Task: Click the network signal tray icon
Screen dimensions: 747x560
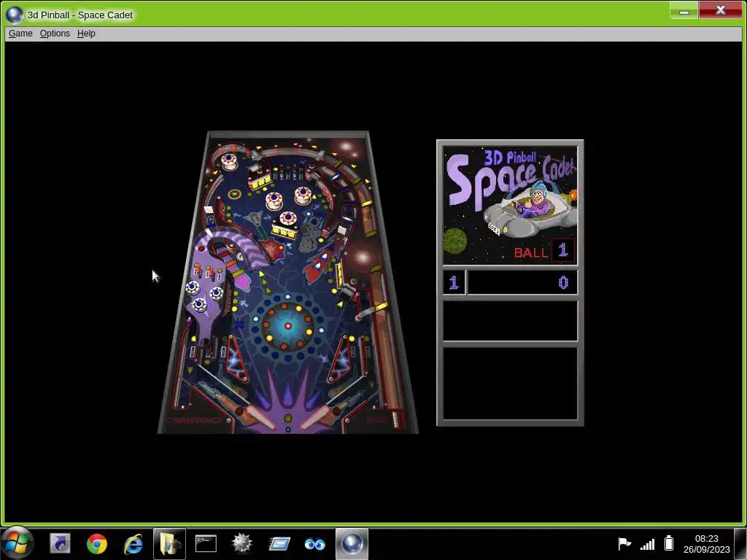Action: point(648,543)
